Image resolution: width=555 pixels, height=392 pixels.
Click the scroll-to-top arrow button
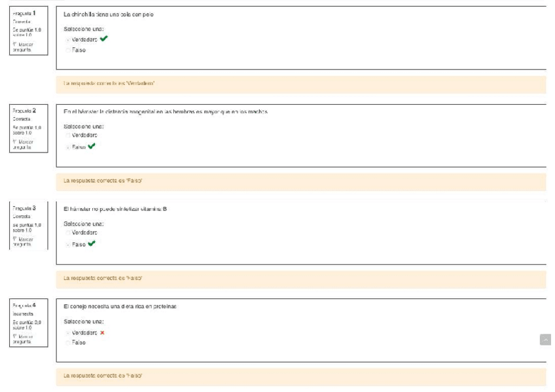tap(545, 339)
